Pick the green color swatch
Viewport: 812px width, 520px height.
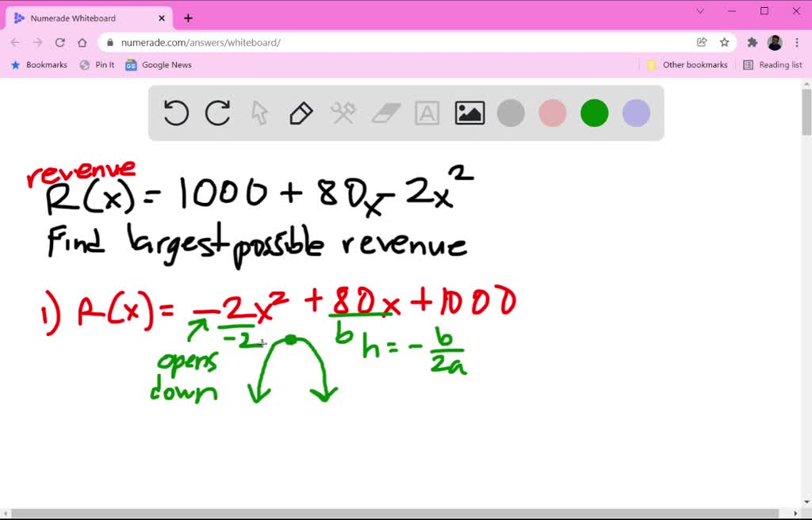point(594,113)
